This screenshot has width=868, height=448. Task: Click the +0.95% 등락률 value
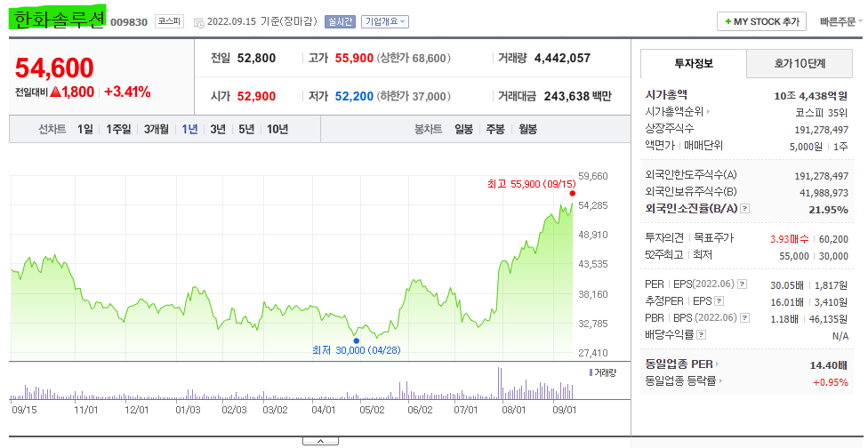pyautogui.click(x=831, y=382)
